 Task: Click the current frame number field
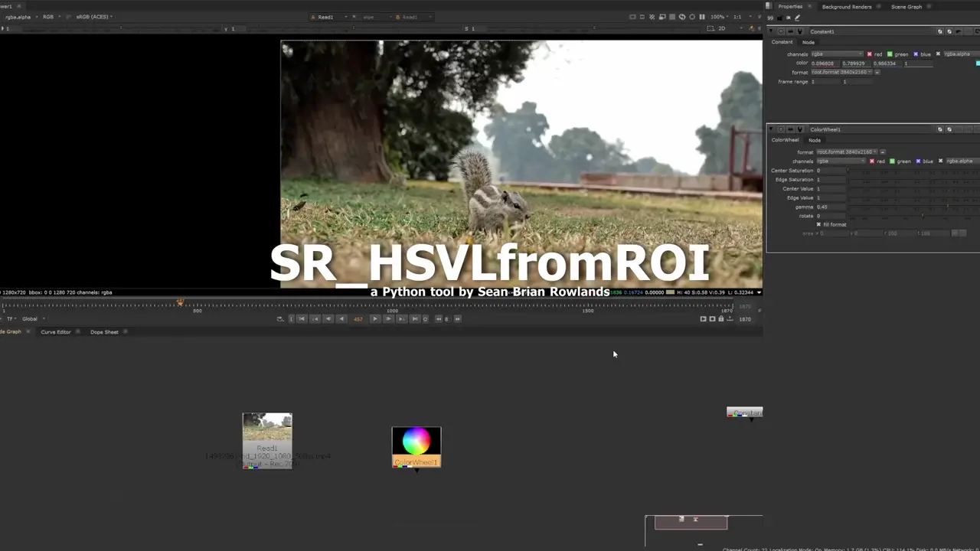[358, 319]
